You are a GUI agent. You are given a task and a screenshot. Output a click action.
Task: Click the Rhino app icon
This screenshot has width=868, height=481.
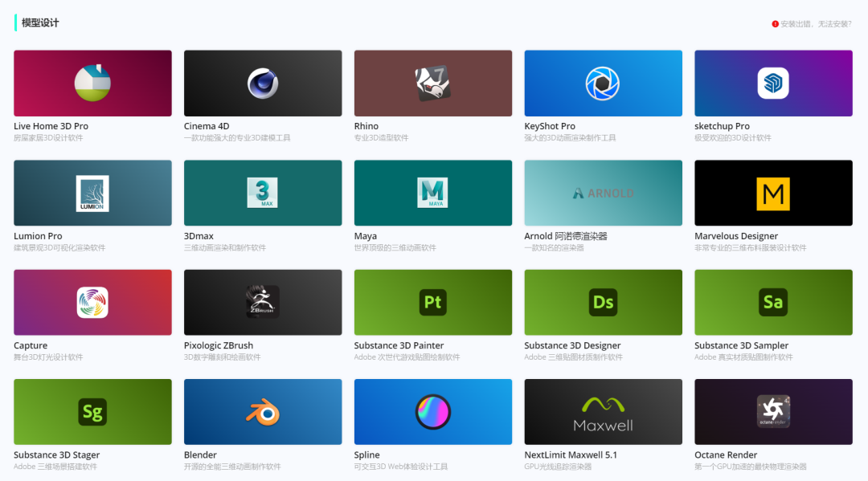click(x=432, y=84)
